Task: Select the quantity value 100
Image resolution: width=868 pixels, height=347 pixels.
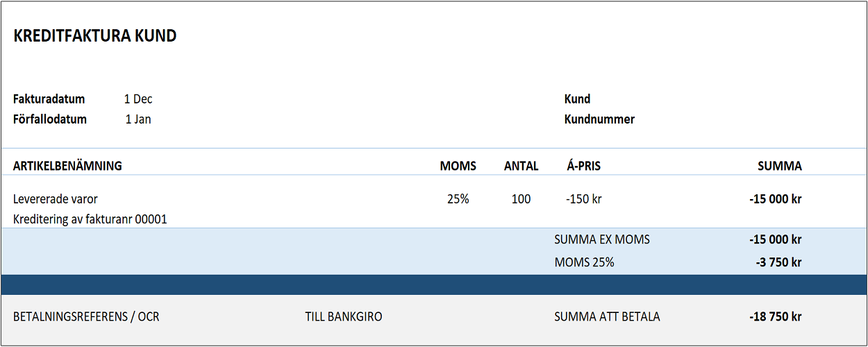Action: tap(521, 199)
